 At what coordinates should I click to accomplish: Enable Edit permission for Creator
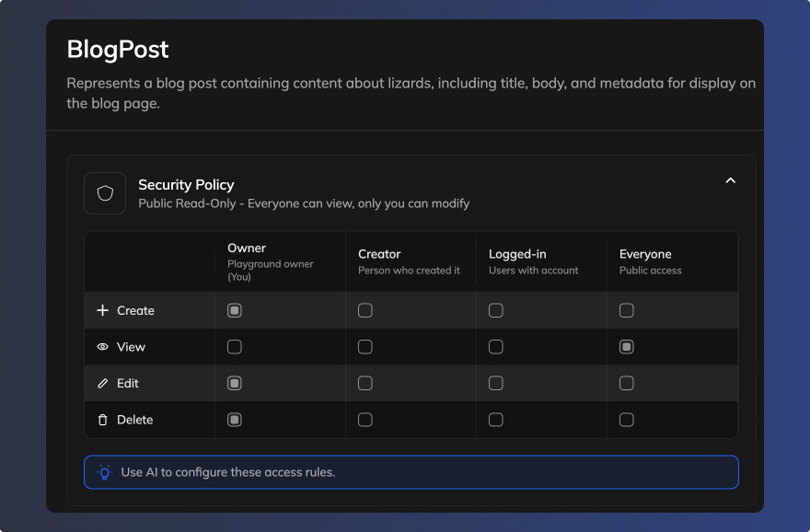[x=365, y=383]
